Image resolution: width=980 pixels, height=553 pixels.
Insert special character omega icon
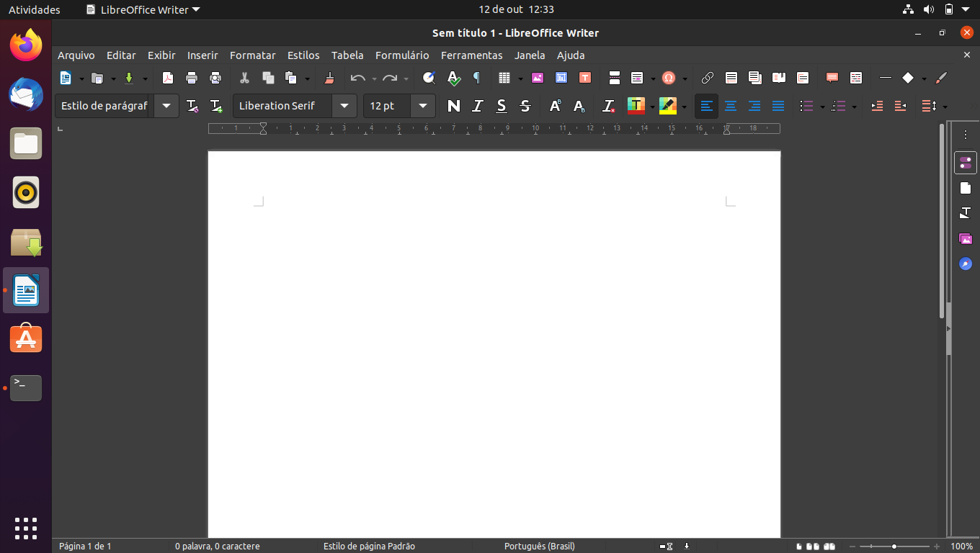click(x=668, y=78)
